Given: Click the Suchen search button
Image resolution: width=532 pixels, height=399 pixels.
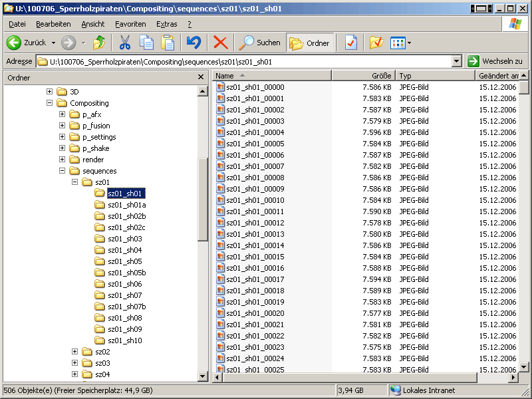Looking at the screenshot, I should click(261, 43).
